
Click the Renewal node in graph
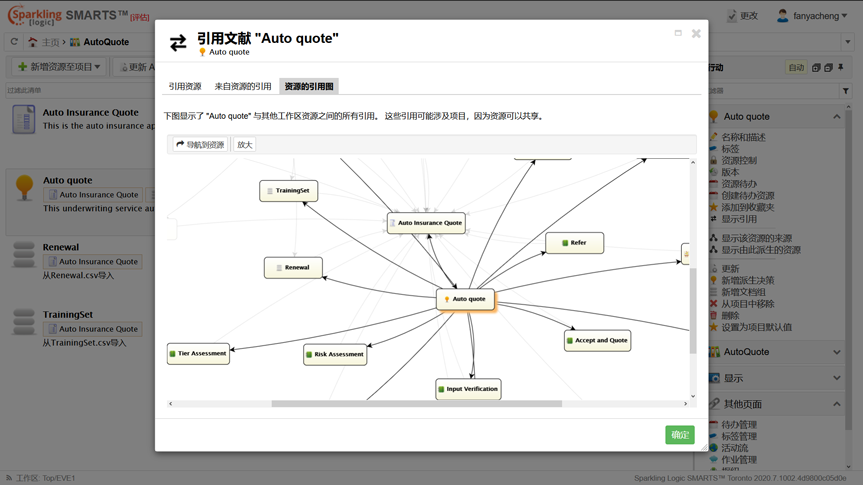(293, 268)
